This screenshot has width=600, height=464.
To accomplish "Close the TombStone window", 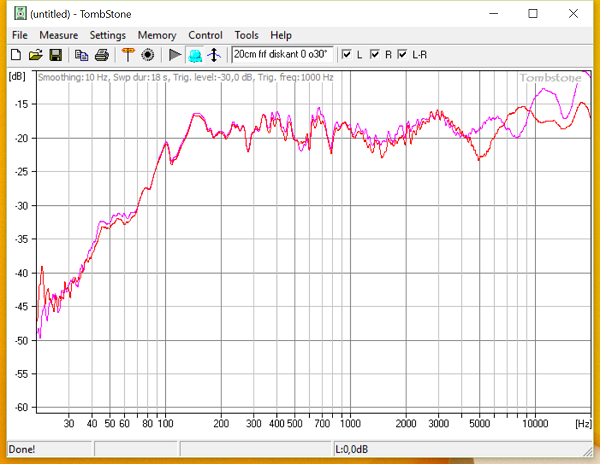I will [573, 14].
